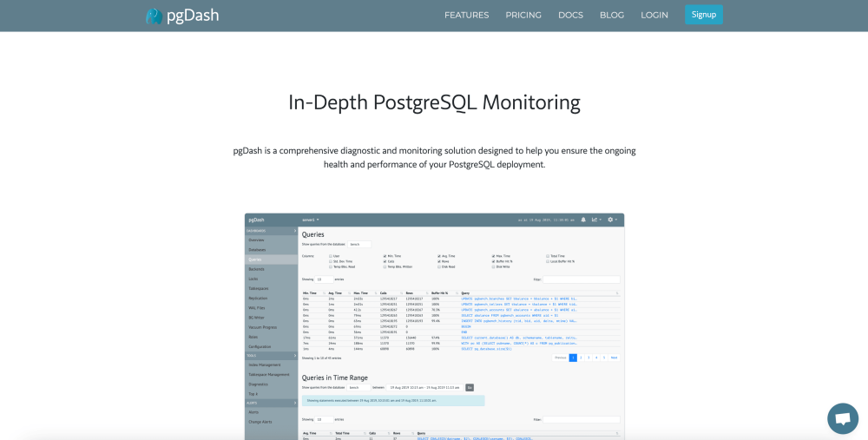The height and width of the screenshot is (440, 868).
Task: Collapse the TOOLS sidebar section
Action: click(x=271, y=355)
